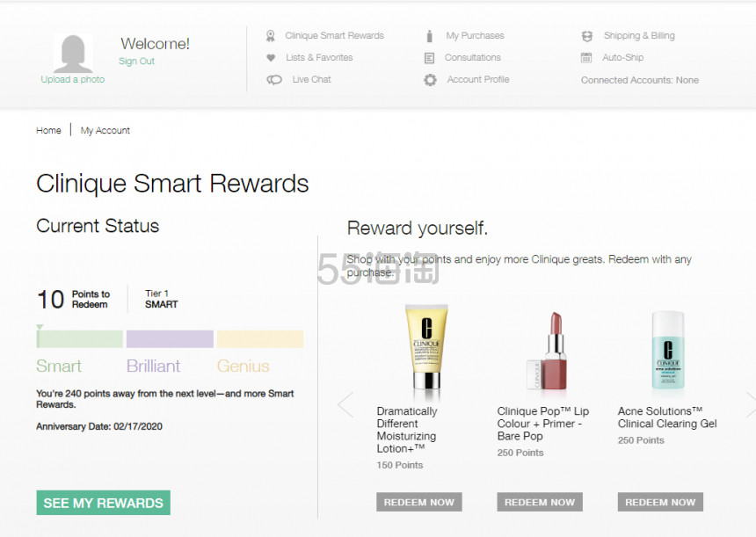Redeem the Acne Solutions Clinical Clearing Gel
Image resolution: width=756 pixels, height=537 pixels.
(x=660, y=503)
